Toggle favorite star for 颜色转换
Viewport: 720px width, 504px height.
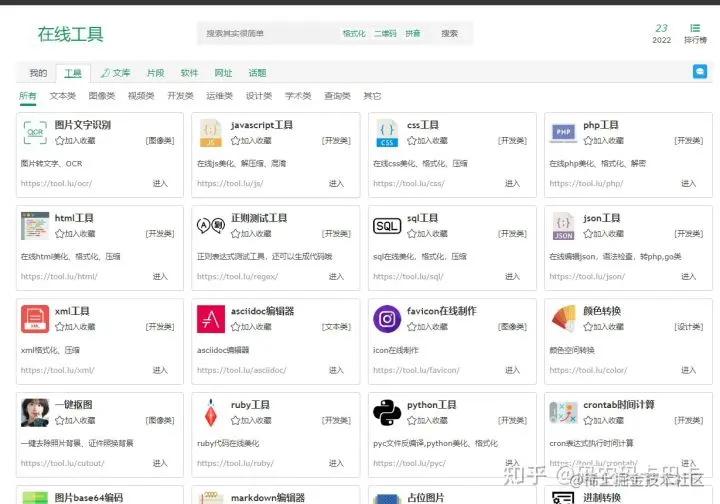588,327
